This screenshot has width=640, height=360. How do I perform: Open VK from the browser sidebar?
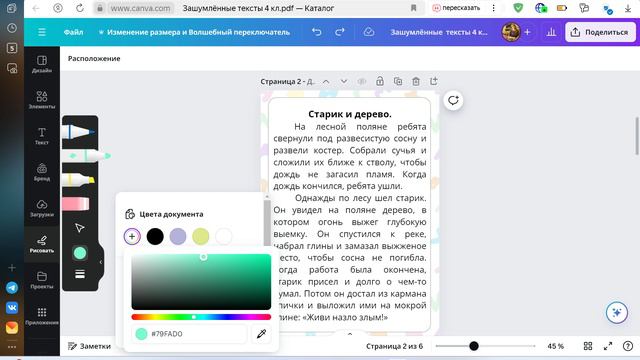(x=12, y=308)
